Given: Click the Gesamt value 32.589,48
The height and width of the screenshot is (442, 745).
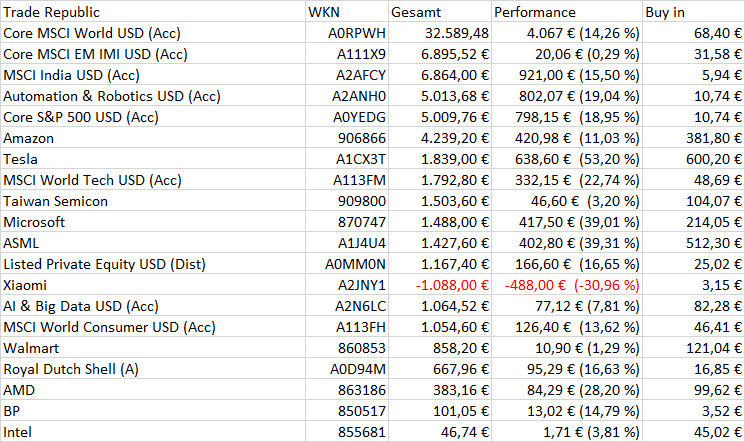Looking at the screenshot, I should 449,33.
